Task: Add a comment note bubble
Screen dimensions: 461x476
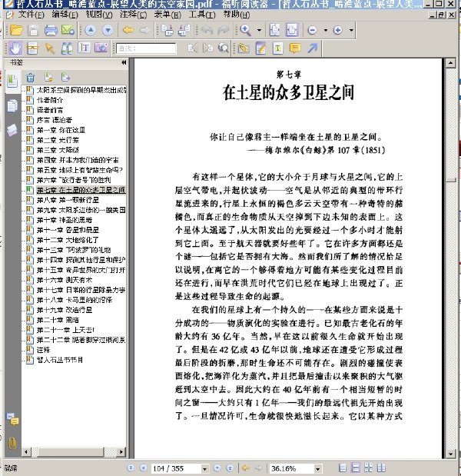Action: click(295, 48)
